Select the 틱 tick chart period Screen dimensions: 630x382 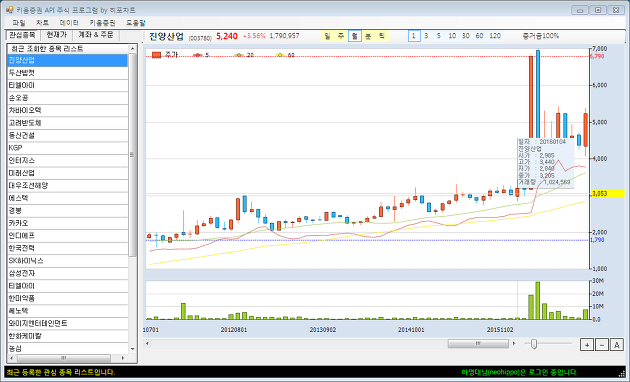point(382,36)
